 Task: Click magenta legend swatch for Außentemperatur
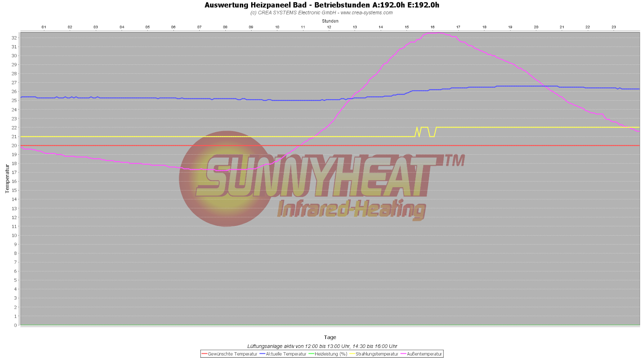[403, 354]
